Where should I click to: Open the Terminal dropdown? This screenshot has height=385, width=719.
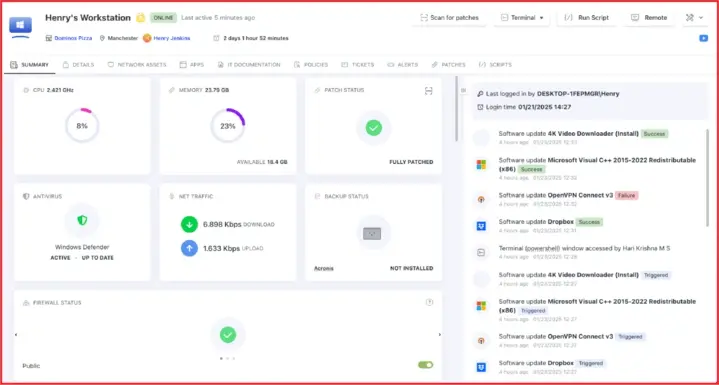tap(522, 18)
